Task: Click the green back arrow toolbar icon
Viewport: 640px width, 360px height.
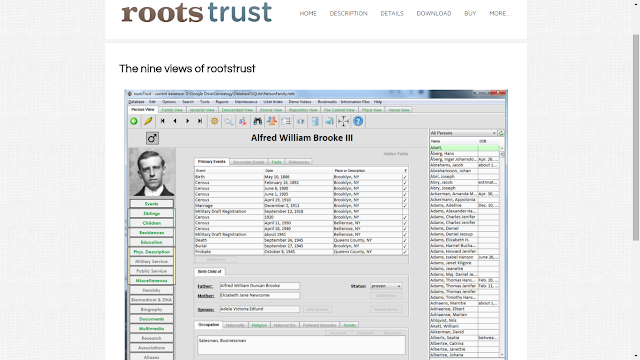Action: tap(134, 121)
